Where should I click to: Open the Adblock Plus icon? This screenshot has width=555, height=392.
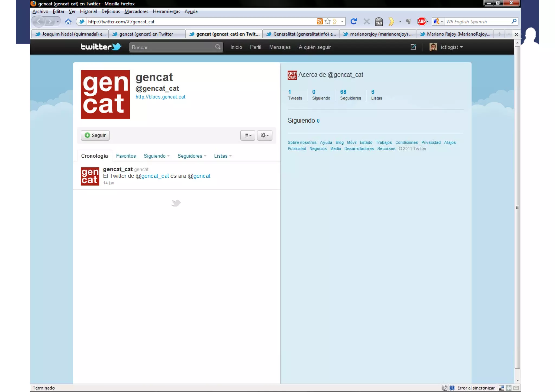[421, 22]
